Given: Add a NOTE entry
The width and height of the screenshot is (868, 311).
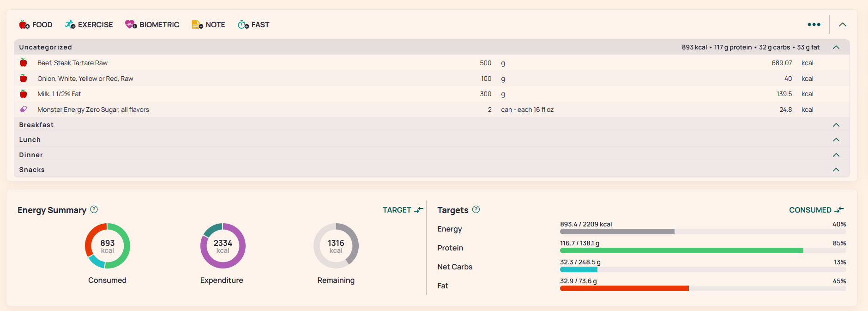Looking at the screenshot, I should (x=208, y=24).
